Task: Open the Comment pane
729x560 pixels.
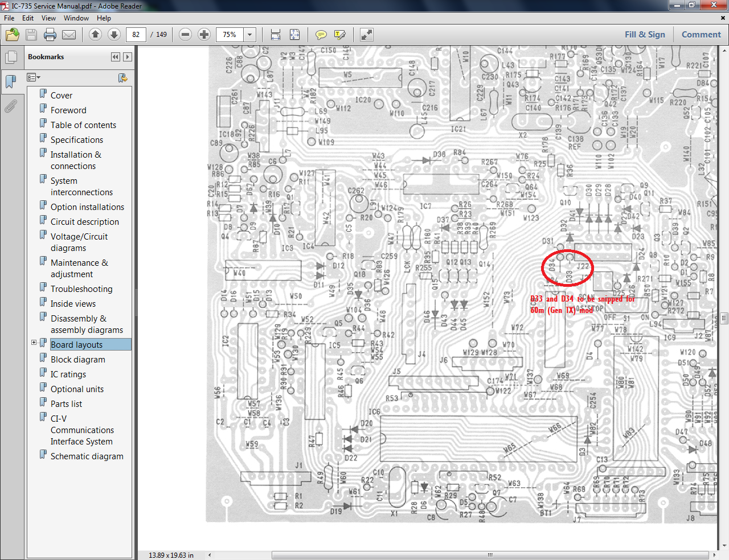Action: click(701, 35)
